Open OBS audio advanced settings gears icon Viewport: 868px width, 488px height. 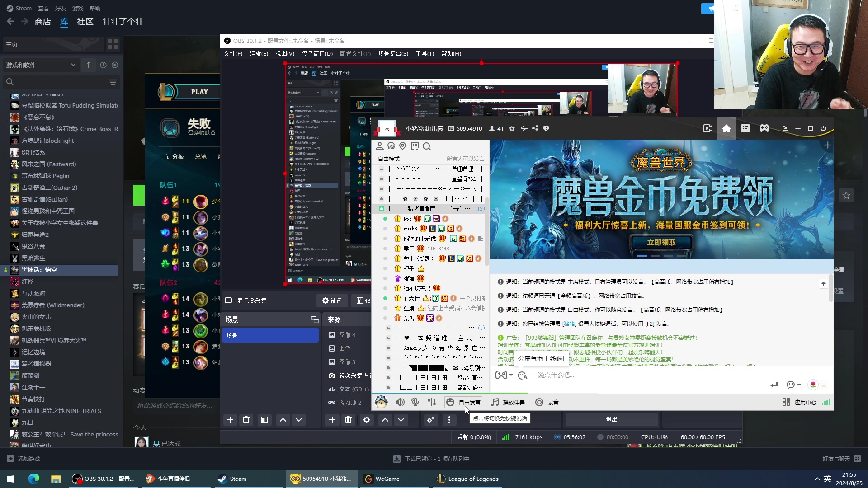pos(431,420)
